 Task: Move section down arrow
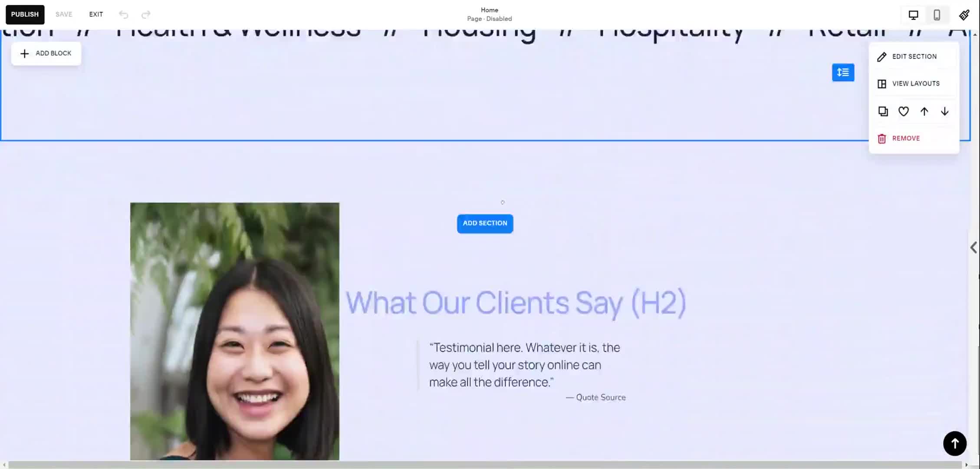point(944,112)
